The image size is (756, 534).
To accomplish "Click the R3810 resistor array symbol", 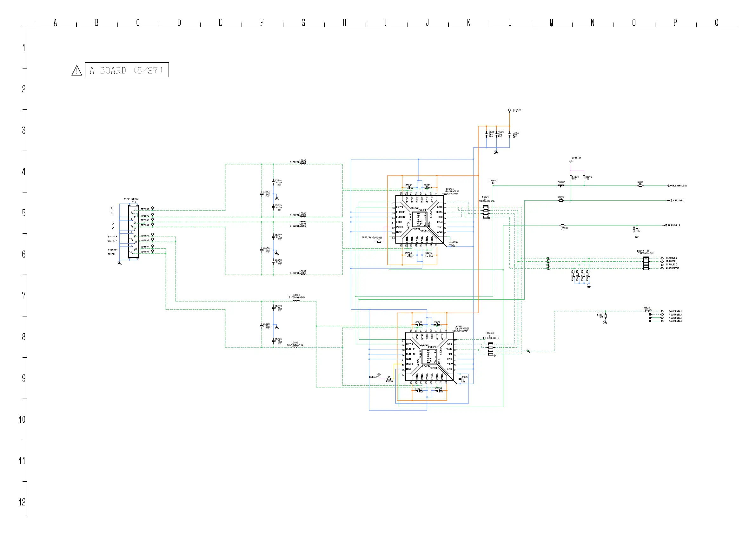I will coord(646,263).
